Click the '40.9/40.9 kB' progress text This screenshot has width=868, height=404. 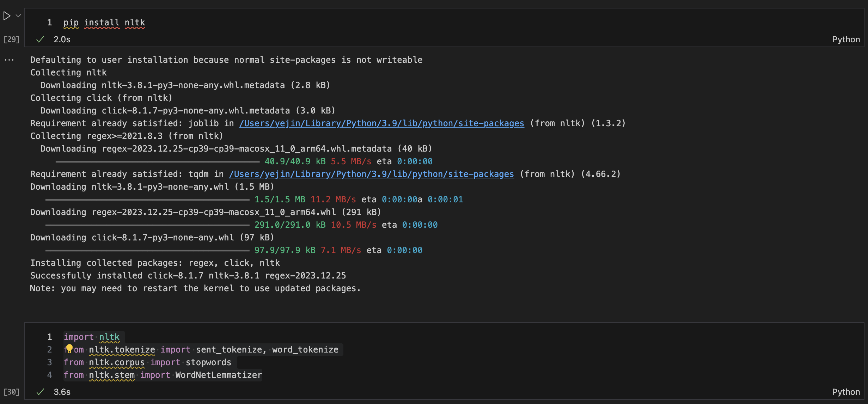pos(295,161)
